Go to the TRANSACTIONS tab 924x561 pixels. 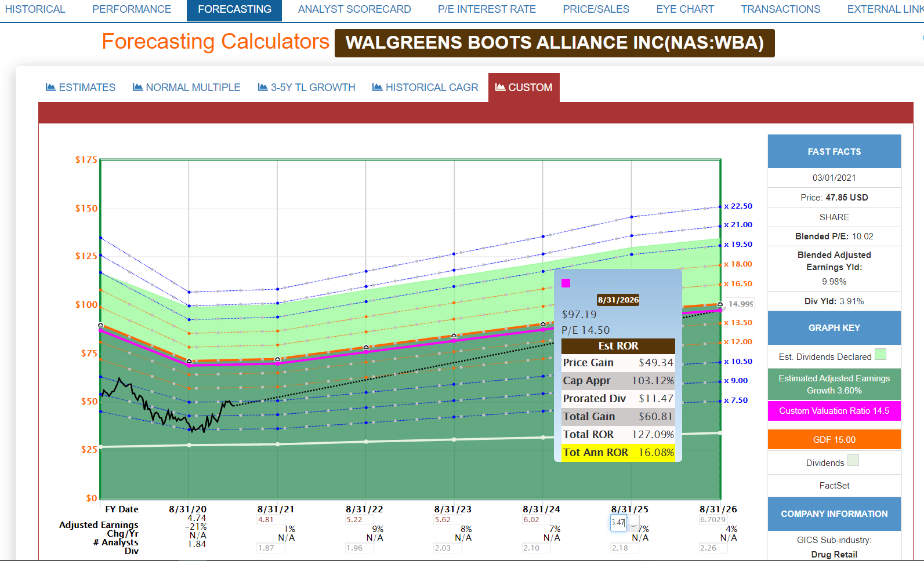click(x=780, y=9)
